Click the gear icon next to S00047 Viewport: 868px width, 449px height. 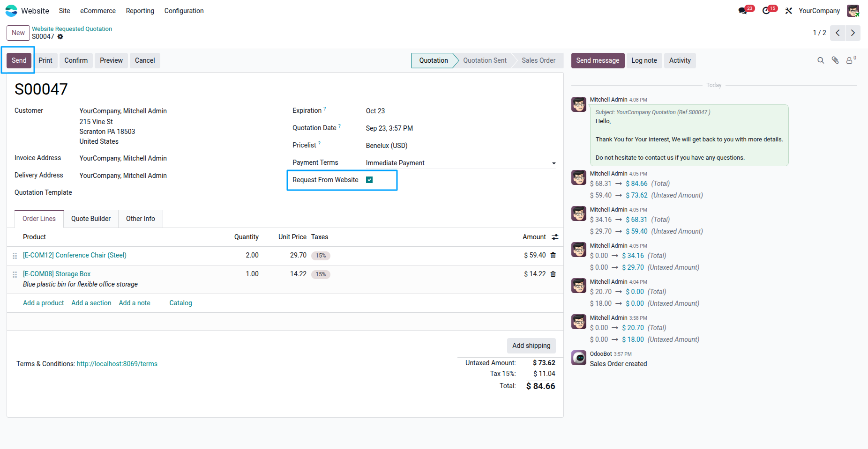pyautogui.click(x=60, y=37)
